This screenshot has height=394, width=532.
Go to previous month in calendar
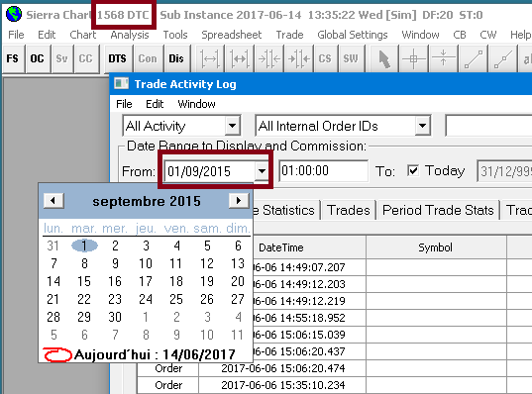point(53,201)
